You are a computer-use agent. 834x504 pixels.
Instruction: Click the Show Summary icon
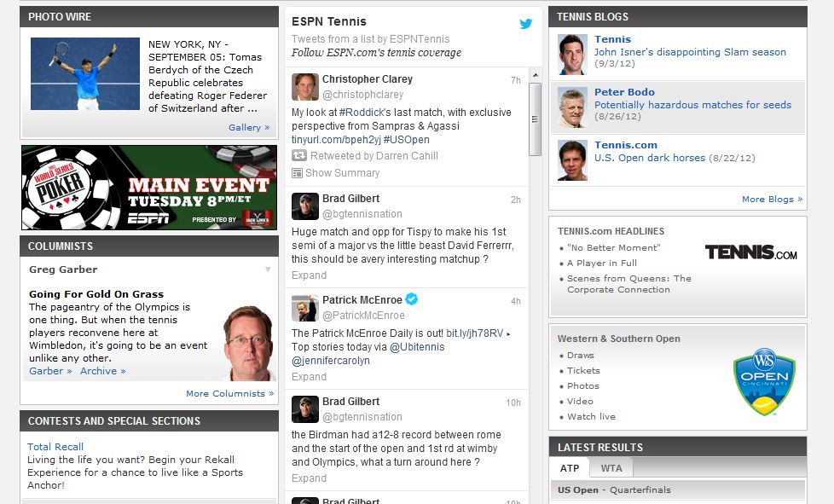[x=297, y=173]
